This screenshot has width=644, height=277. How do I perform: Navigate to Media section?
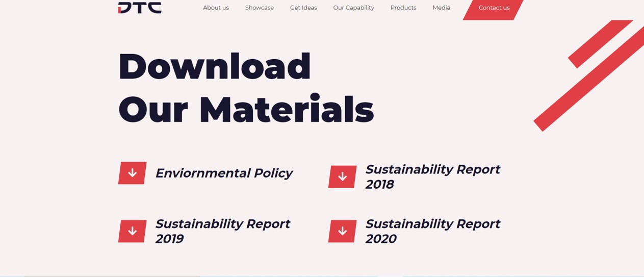click(x=441, y=8)
